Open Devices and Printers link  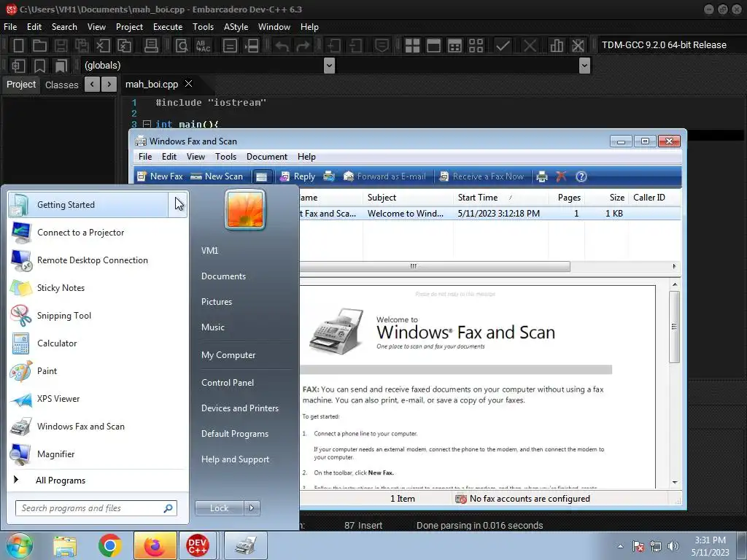point(239,408)
